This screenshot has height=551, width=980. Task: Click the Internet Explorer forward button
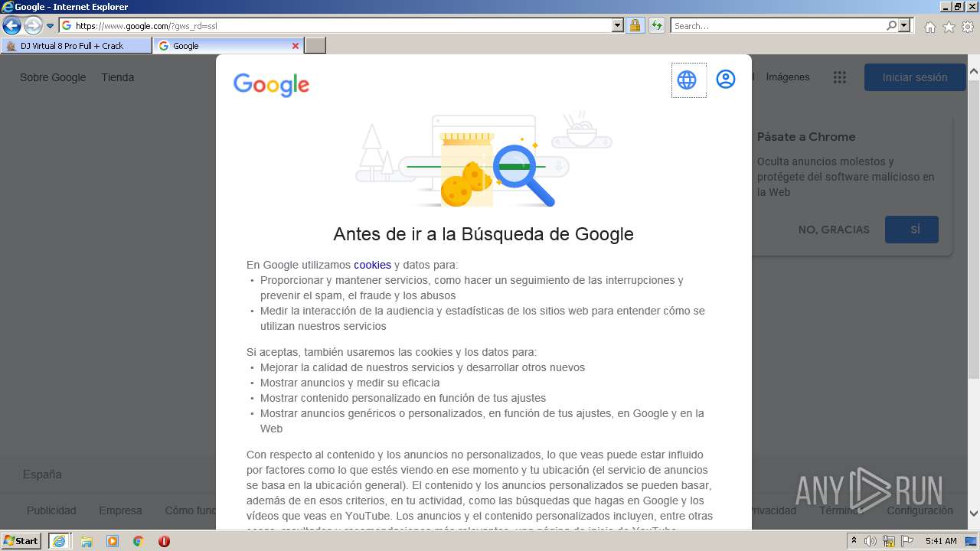[33, 25]
